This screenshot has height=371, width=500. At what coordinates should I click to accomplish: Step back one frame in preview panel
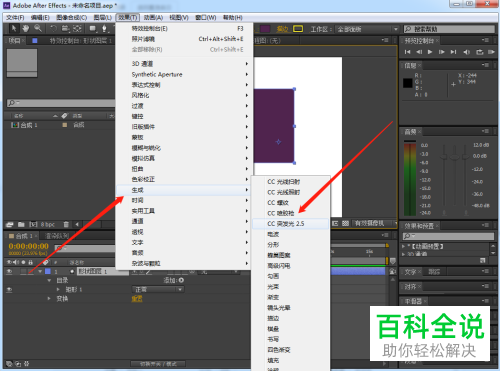click(x=419, y=52)
